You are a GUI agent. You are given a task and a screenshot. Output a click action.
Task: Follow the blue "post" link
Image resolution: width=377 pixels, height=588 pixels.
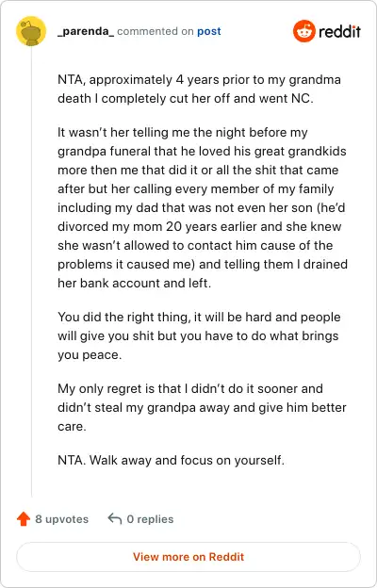pyautogui.click(x=209, y=31)
